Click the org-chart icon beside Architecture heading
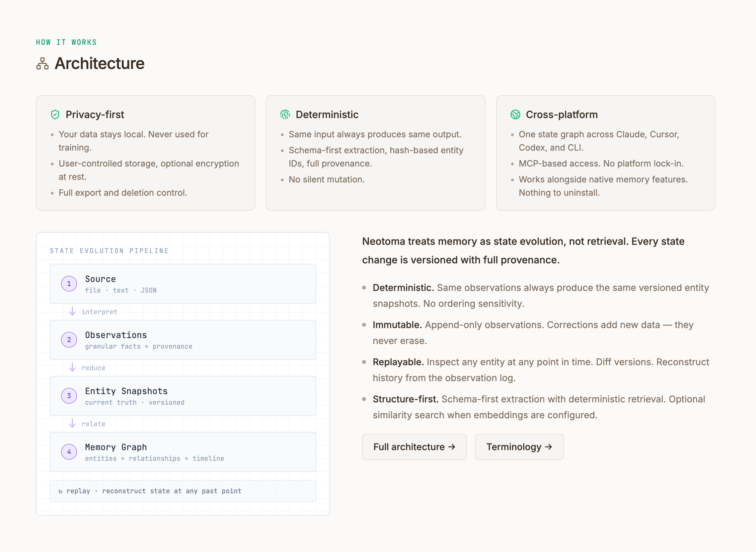 click(42, 63)
